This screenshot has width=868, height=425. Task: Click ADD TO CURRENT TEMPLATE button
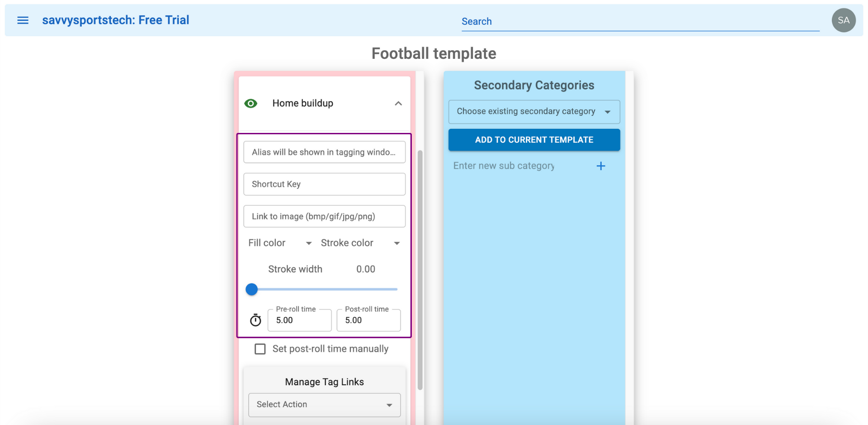pos(534,140)
